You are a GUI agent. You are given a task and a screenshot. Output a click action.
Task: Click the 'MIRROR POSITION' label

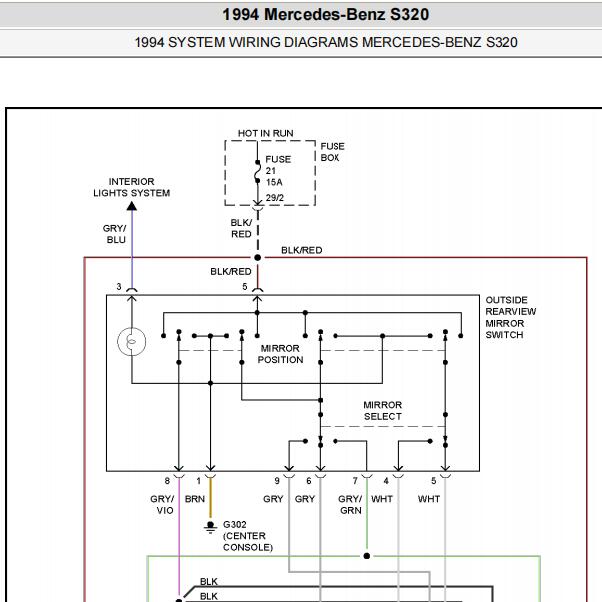click(280, 354)
